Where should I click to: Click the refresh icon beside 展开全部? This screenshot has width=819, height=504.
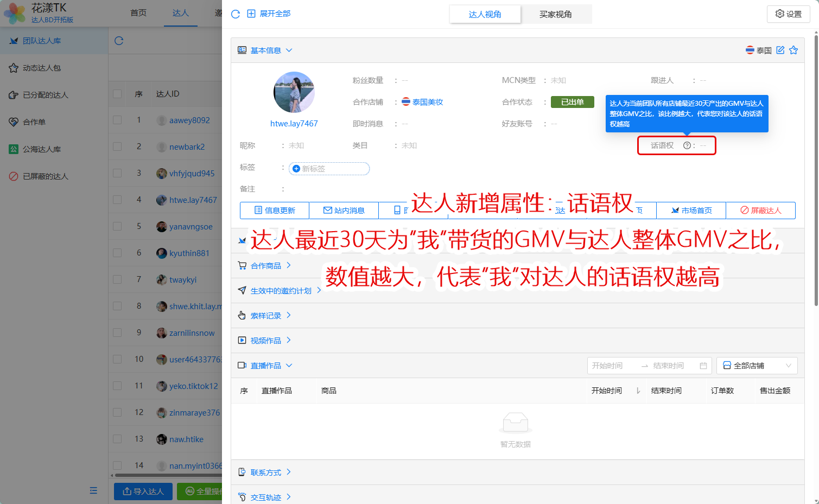tap(236, 14)
